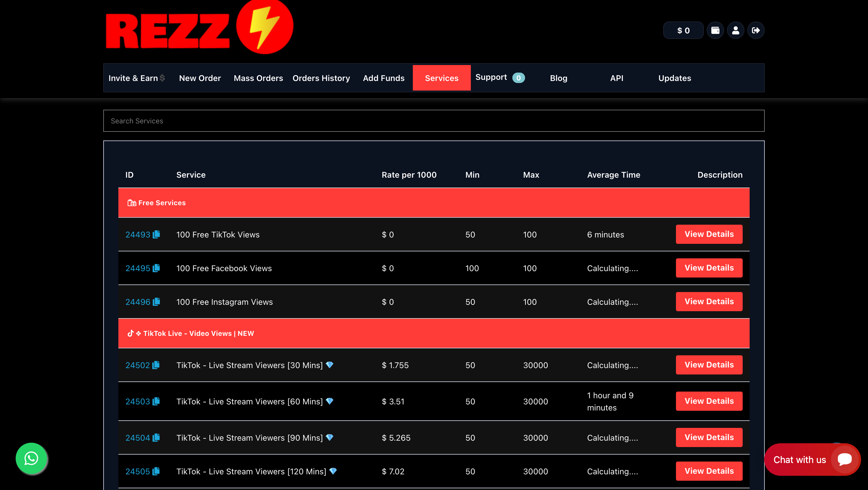
Task: Go to Orders History page
Action: tap(321, 78)
